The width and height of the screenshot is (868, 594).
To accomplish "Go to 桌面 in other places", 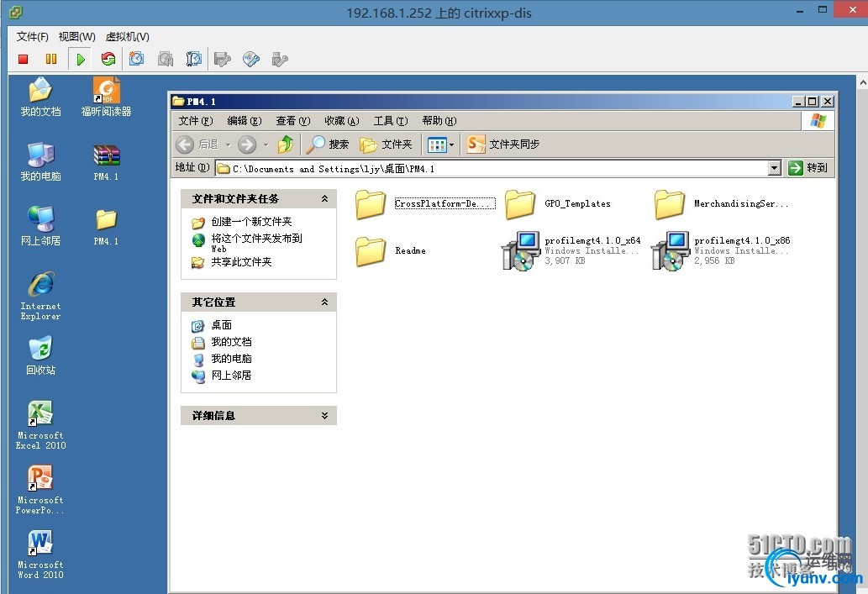I will pyautogui.click(x=222, y=325).
